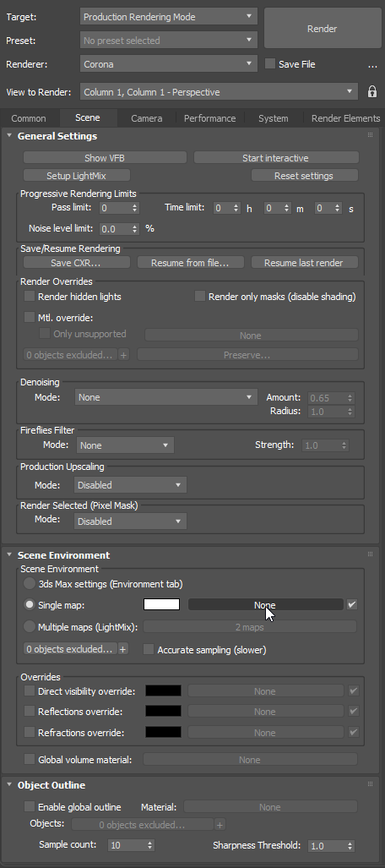The width and height of the screenshot is (385, 868).
Task: Click Resume last render
Action: pos(304,262)
